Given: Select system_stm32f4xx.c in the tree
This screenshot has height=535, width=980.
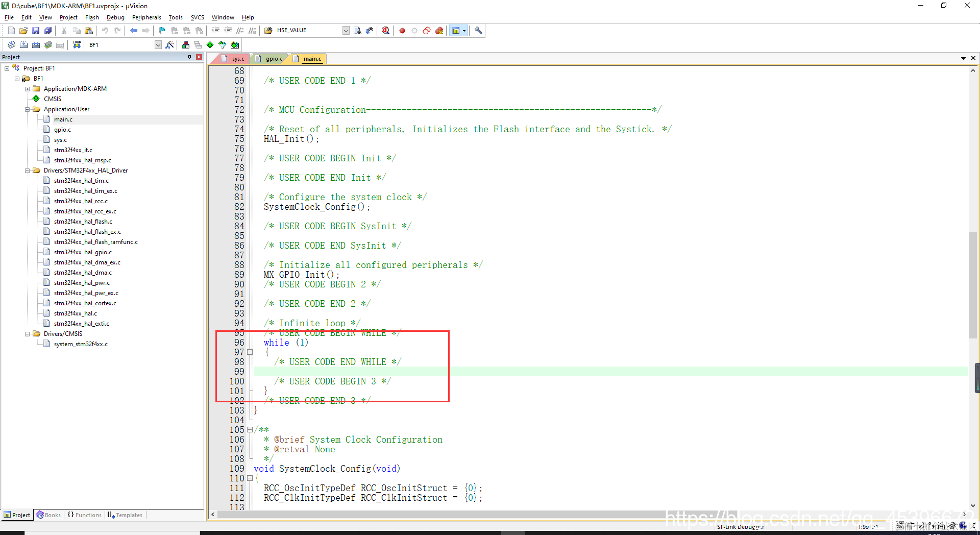Looking at the screenshot, I should pos(81,344).
